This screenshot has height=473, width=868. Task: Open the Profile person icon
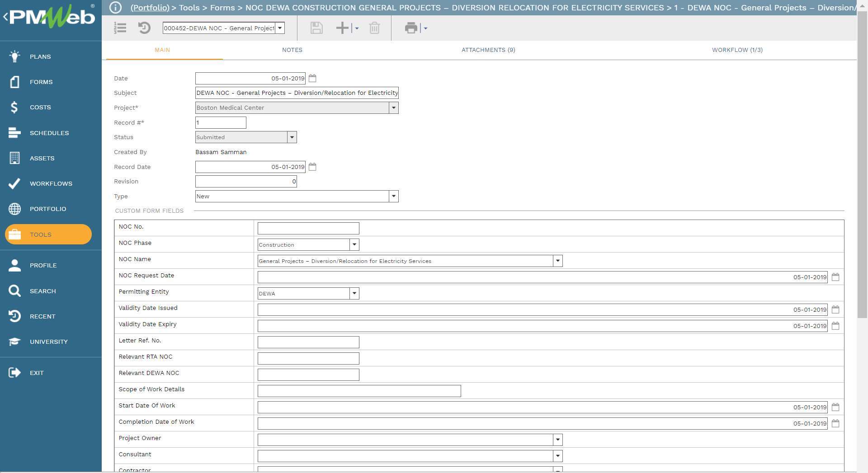14,265
